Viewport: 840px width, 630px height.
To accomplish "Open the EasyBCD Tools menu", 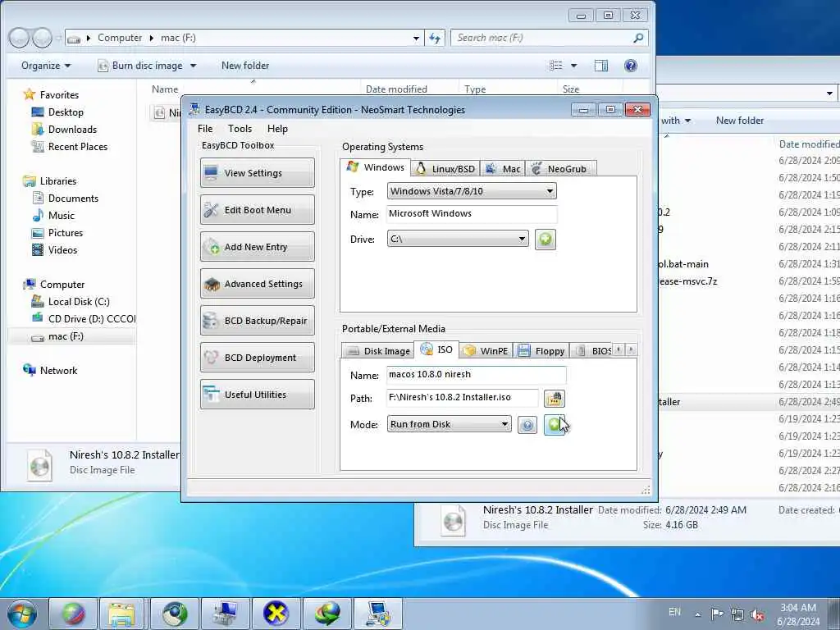I will (240, 129).
